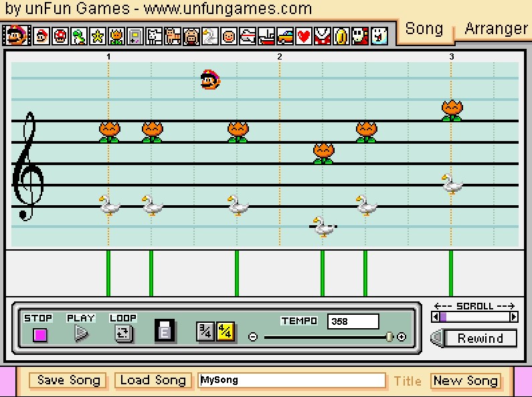
Task: Select the Mushroom instrument
Action: (x=60, y=36)
